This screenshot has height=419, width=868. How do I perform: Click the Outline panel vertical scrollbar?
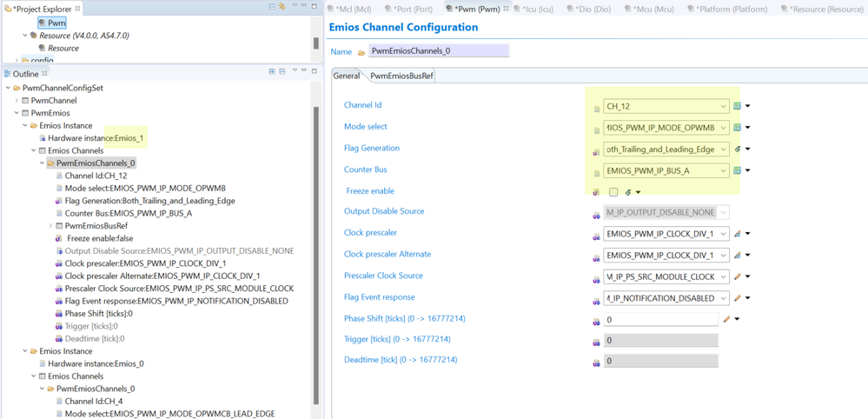(x=316, y=255)
